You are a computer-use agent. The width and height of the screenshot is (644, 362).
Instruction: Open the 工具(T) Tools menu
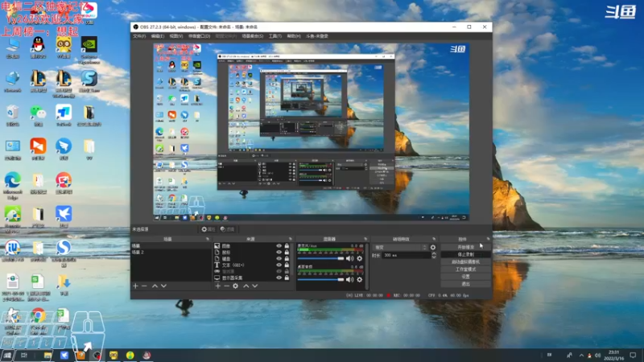point(275,36)
